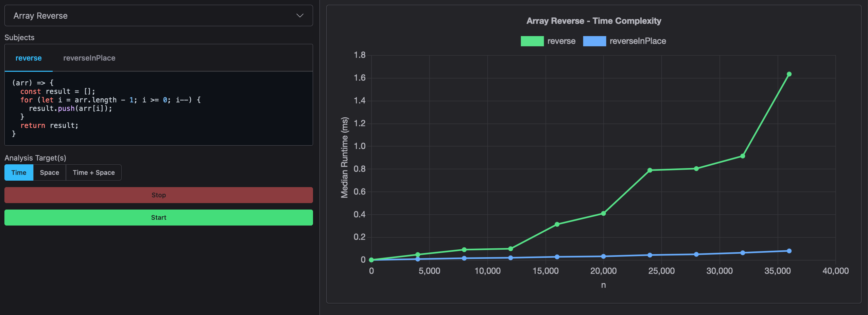Click the reverseInPlace legend label
This screenshot has height=315, width=868.
coord(638,41)
